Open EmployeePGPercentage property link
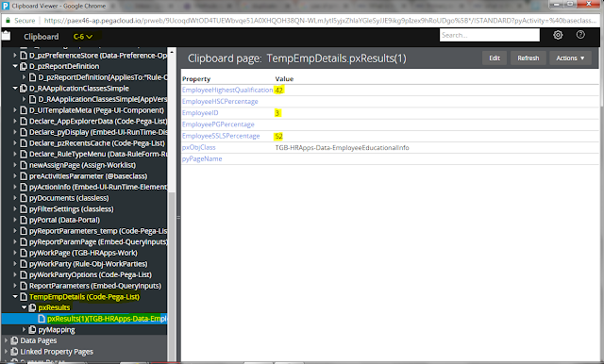This screenshot has height=364, width=604. click(x=218, y=124)
